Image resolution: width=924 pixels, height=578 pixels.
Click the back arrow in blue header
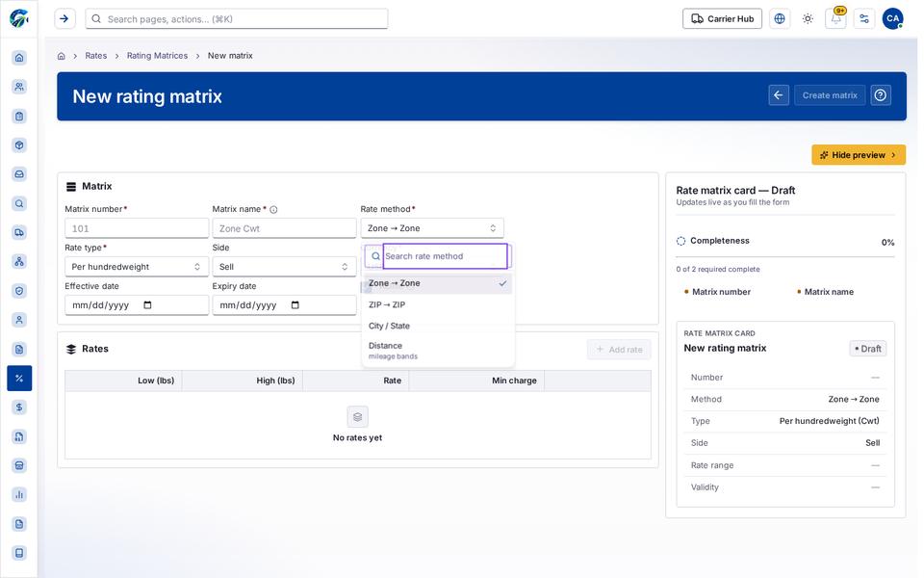pyautogui.click(x=779, y=95)
